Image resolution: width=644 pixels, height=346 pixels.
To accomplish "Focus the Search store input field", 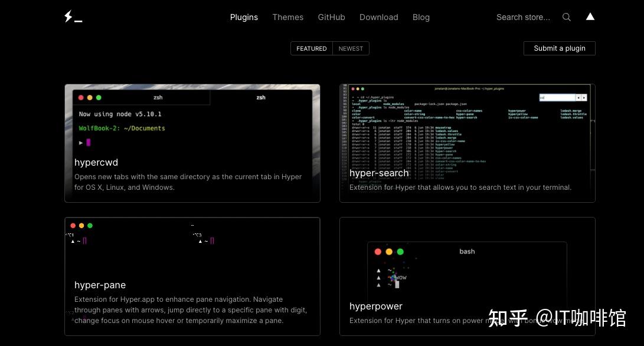I will [x=523, y=17].
